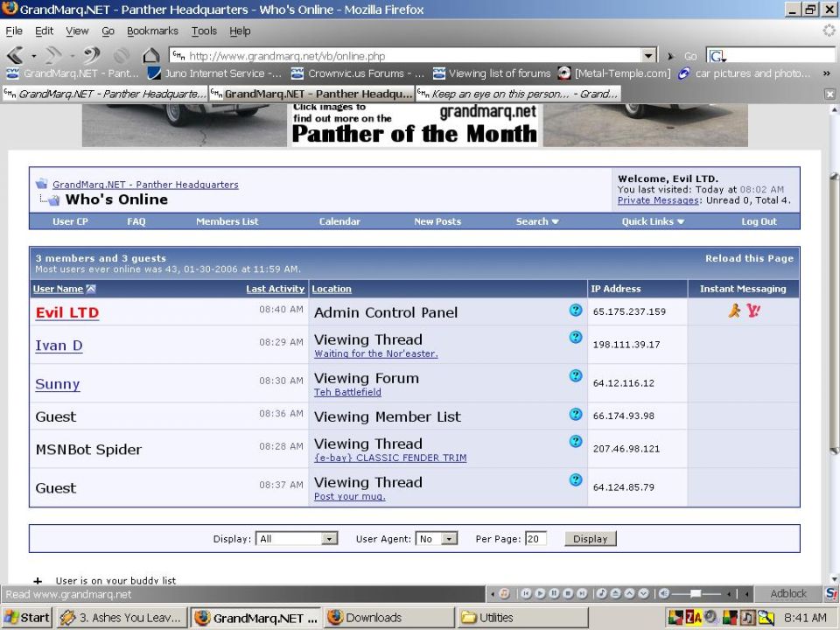The width and height of the screenshot is (840, 630).
Task: Mute audio with the status bar speaker icon
Action: click(x=664, y=593)
